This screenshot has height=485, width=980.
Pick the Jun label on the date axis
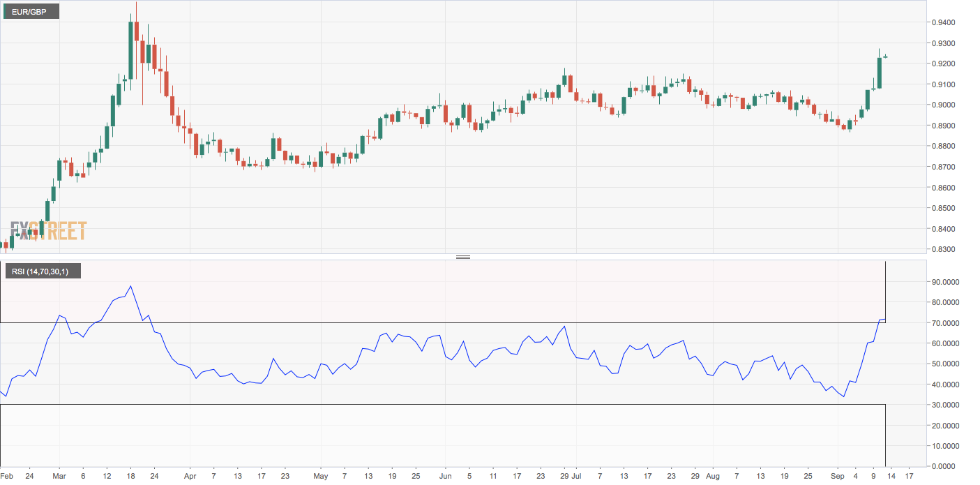[x=445, y=477]
